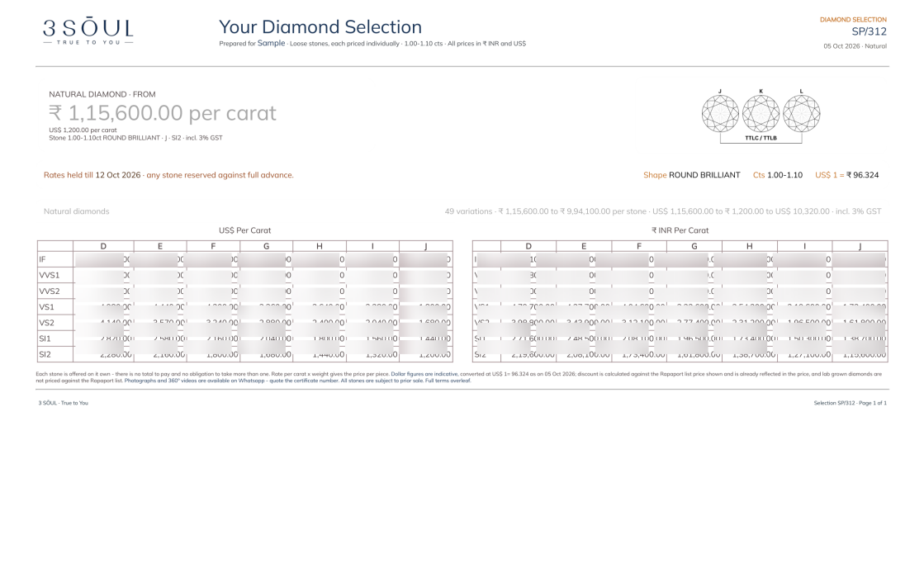Click column J header in INR table

[860, 246]
